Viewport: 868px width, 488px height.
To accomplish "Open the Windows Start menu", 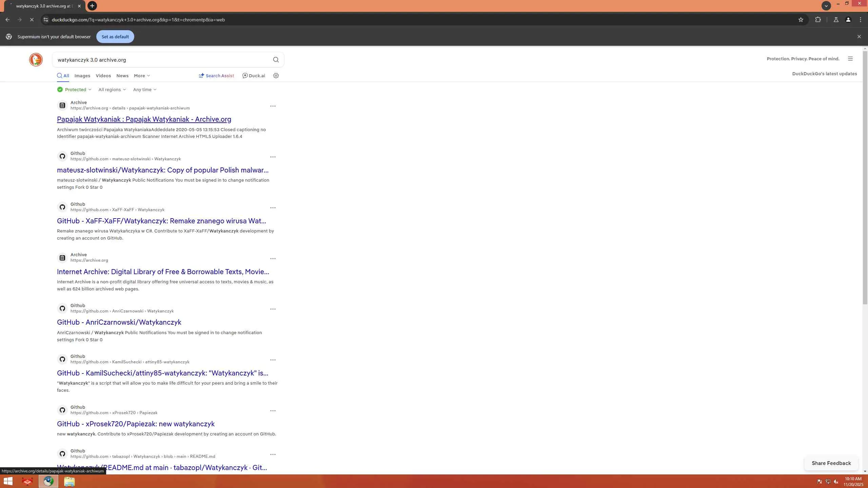I will click(8, 481).
